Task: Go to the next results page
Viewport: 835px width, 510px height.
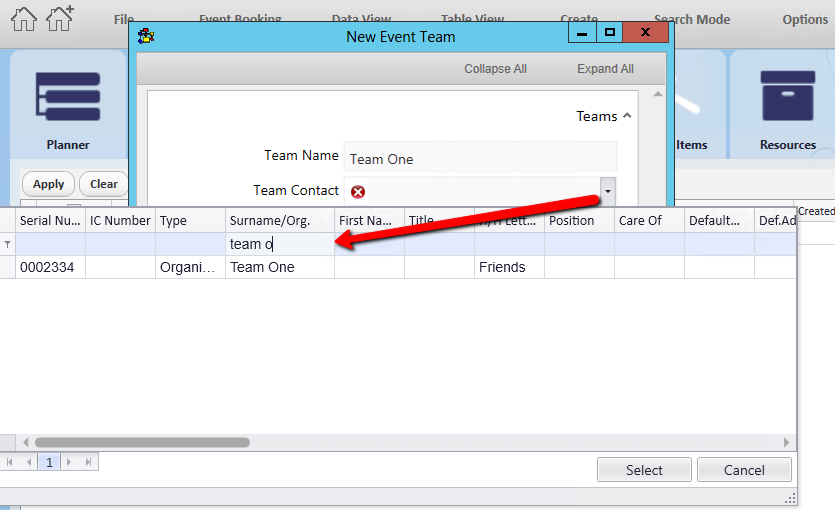Action: coord(69,462)
